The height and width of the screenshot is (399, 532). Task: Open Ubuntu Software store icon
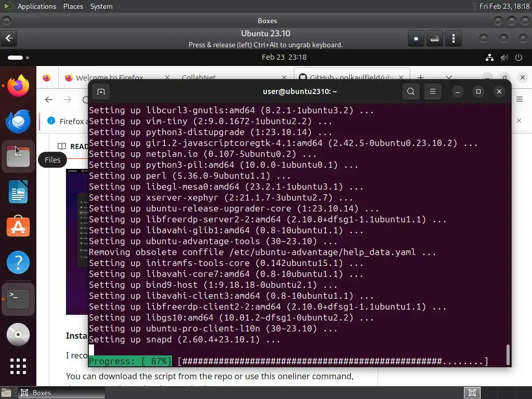(x=18, y=227)
